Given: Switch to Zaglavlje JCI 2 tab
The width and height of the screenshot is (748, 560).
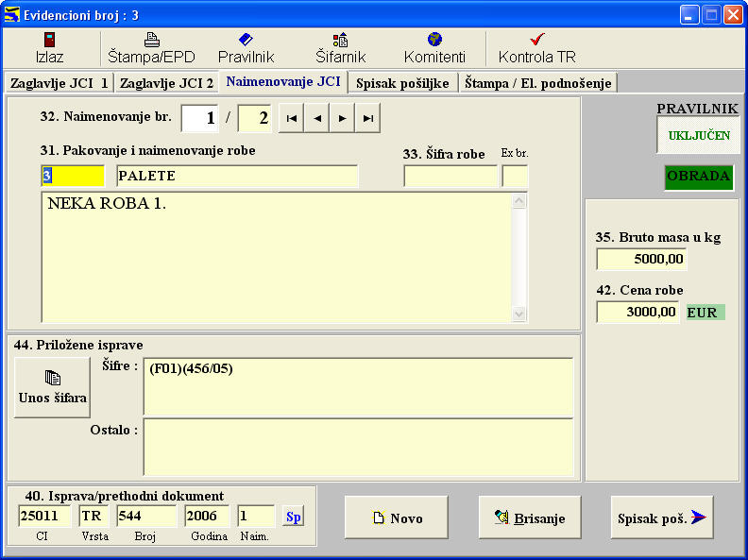Looking at the screenshot, I should (x=166, y=83).
